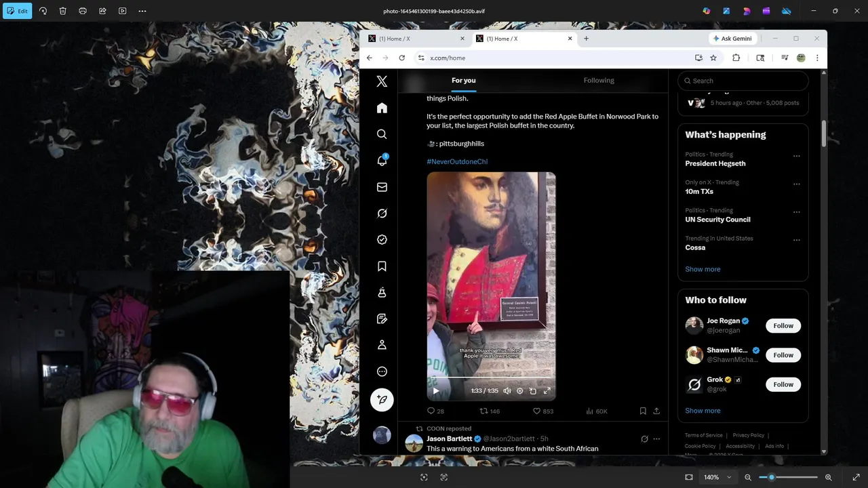Open Profile person icon in sidebar
Screen dimensions: 868x488
click(382, 345)
